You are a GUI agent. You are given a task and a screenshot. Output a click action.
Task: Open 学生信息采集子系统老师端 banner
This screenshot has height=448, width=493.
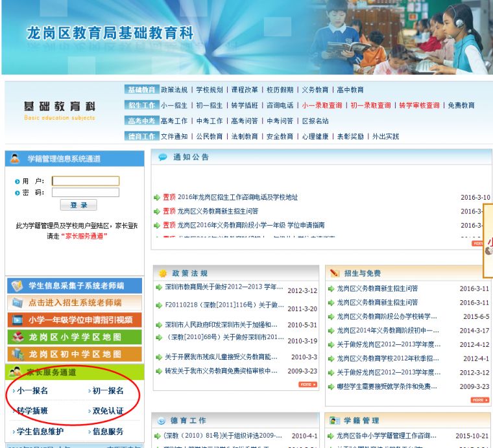[75, 285]
